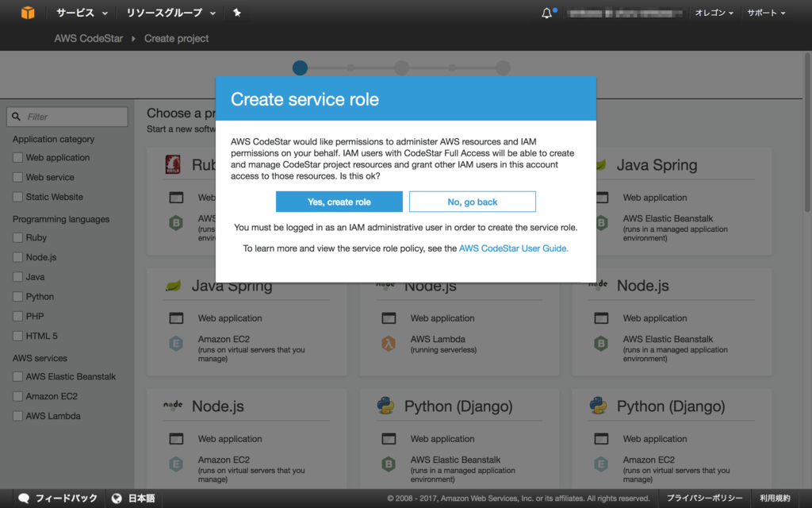
Task: Click the AWS CodeStar breadcrumb
Action: 89,38
